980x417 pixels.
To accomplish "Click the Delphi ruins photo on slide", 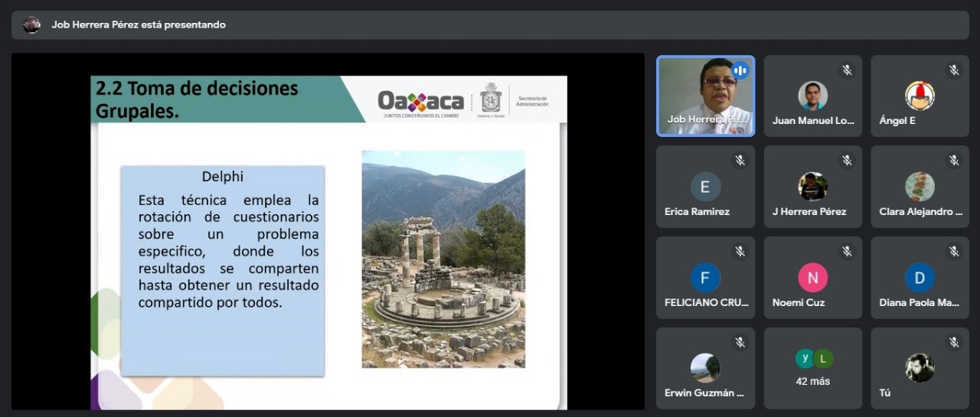I will (x=443, y=259).
